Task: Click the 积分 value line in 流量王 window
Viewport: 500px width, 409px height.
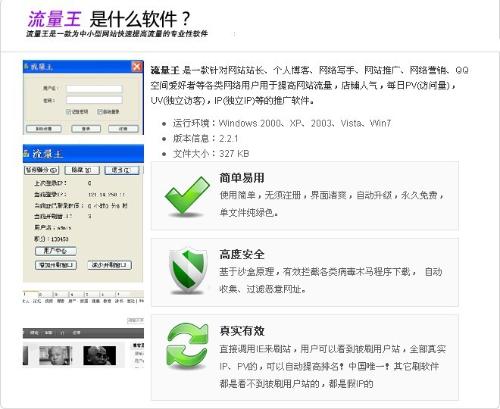Action: [51, 239]
